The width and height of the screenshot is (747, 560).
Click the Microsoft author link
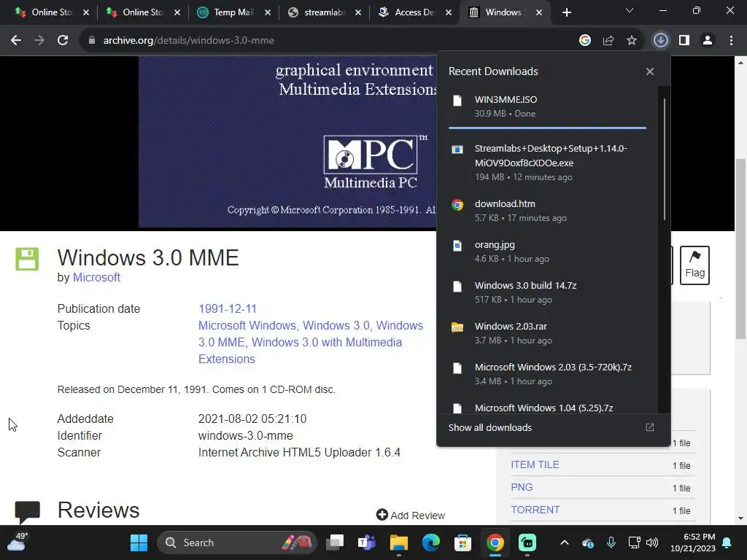coord(96,277)
